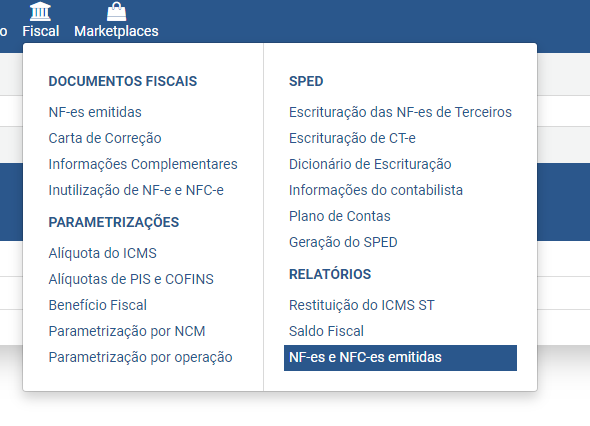Open the Marketplaces menu label
Screen dimensions: 590x426
click(116, 31)
